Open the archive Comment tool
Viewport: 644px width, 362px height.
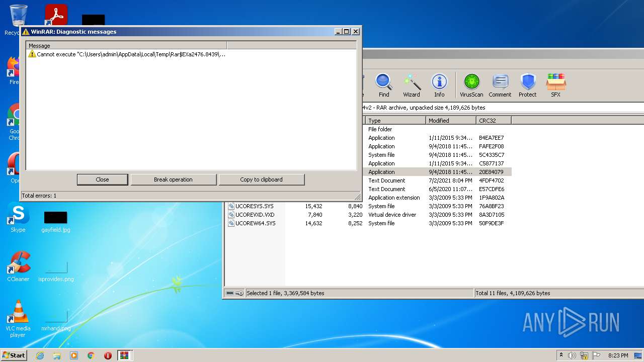coord(500,85)
